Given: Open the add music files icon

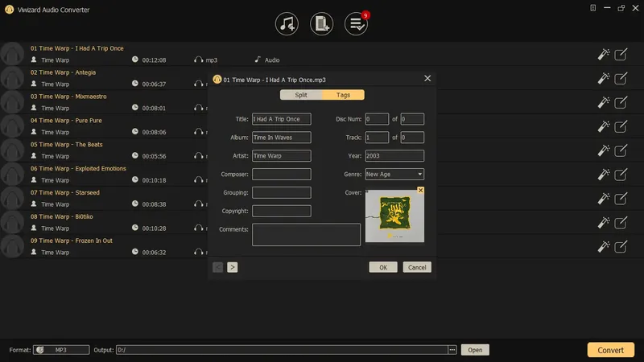Looking at the screenshot, I should (287, 24).
